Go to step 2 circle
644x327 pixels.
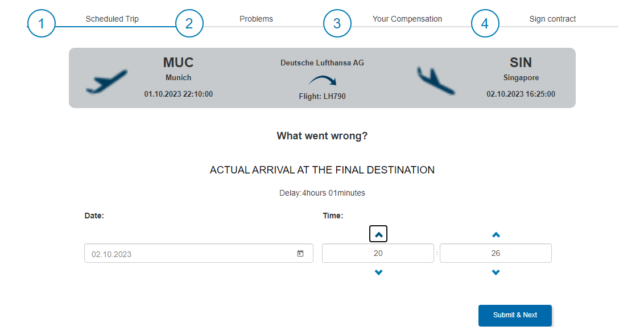[x=189, y=23]
